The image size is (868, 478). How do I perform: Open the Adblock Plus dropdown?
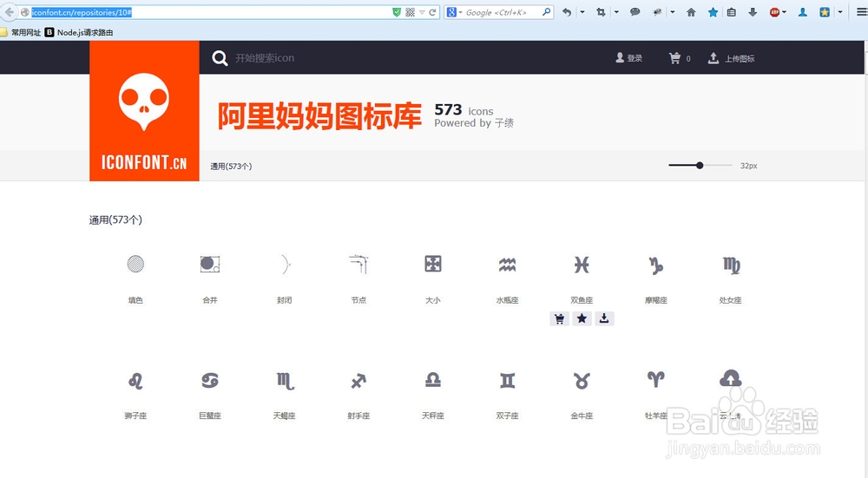coord(785,12)
